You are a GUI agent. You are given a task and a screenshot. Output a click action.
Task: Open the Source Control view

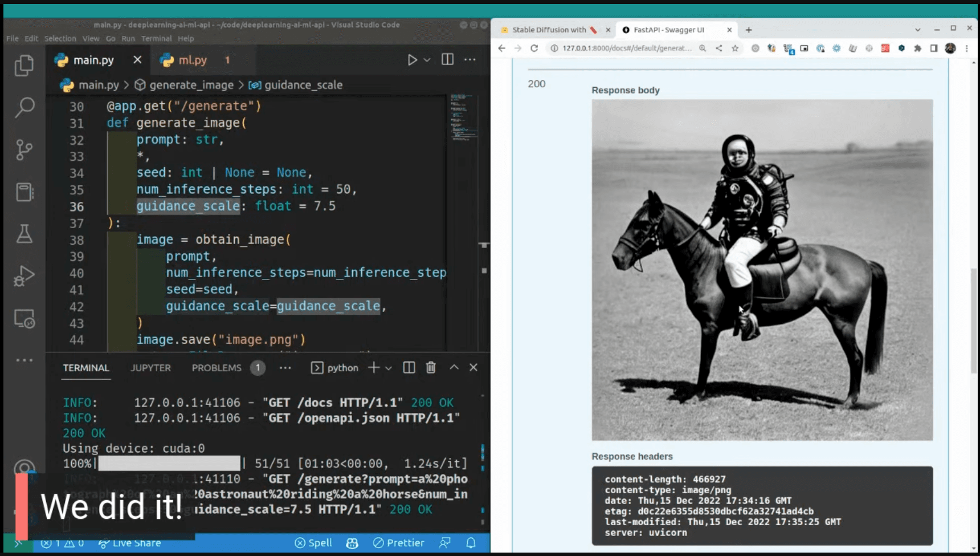[x=24, y=150]
